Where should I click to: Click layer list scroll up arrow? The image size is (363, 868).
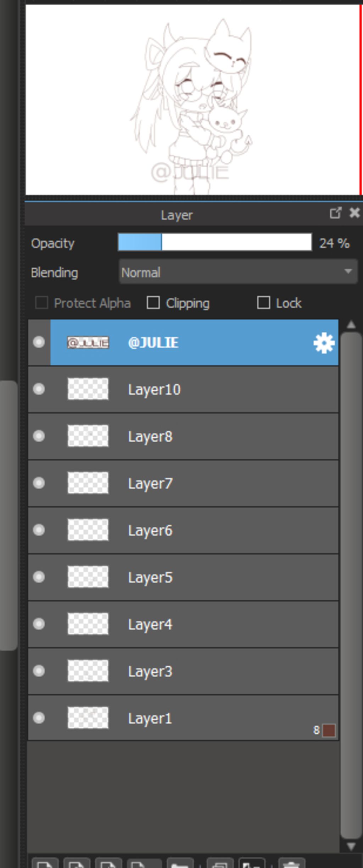tap(351, 324)
